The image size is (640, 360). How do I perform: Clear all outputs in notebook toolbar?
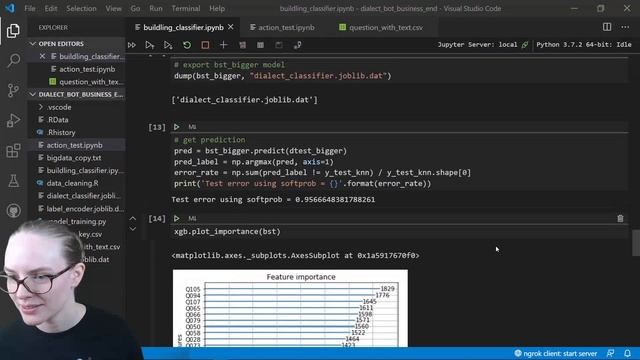coord(242,45)
